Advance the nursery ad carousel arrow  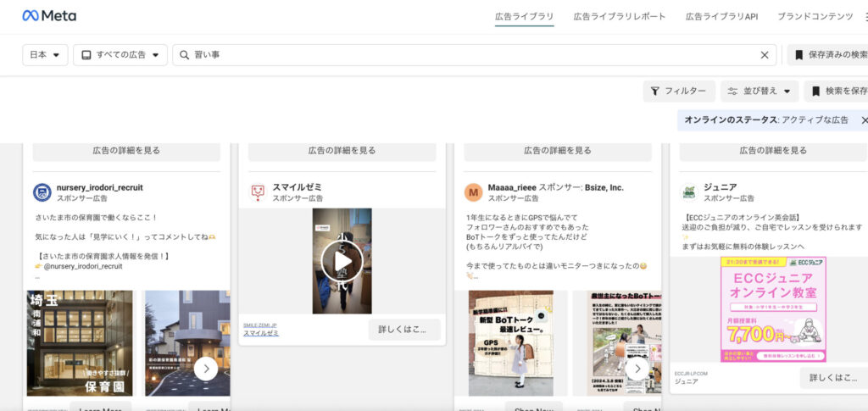coord(206,369)
